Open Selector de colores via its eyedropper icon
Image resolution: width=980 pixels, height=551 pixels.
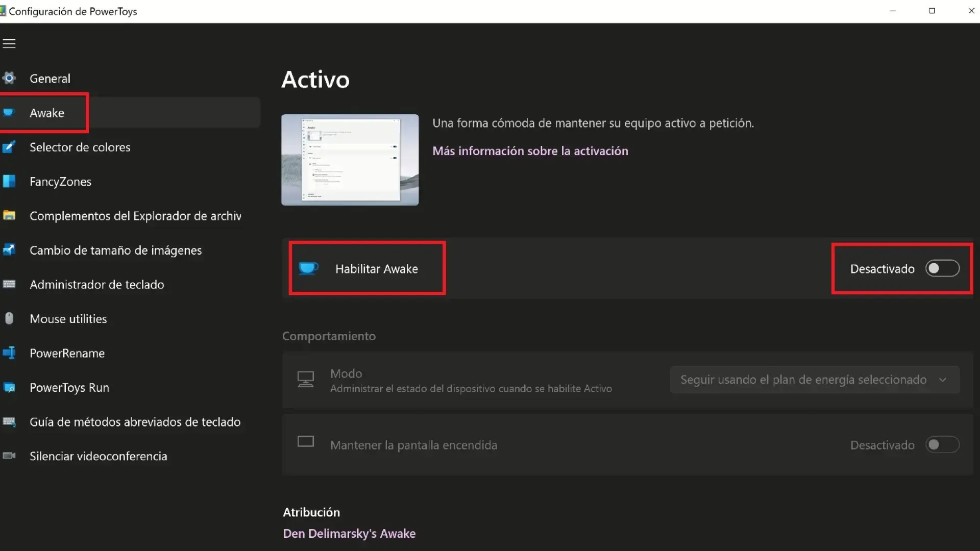[9, 147]
